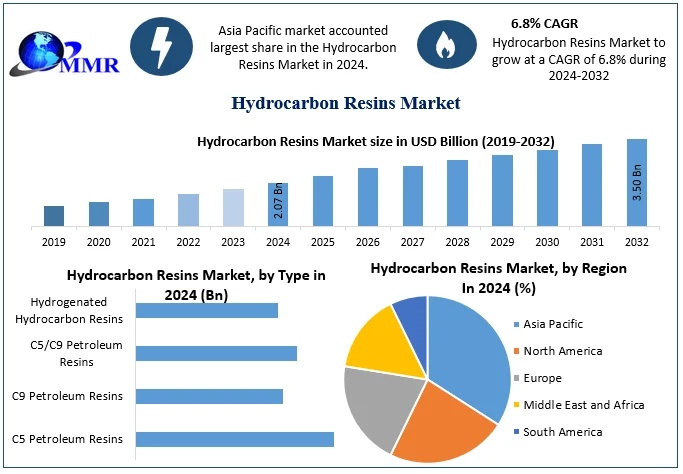Select the 2030 market size bar

(547, 188)
